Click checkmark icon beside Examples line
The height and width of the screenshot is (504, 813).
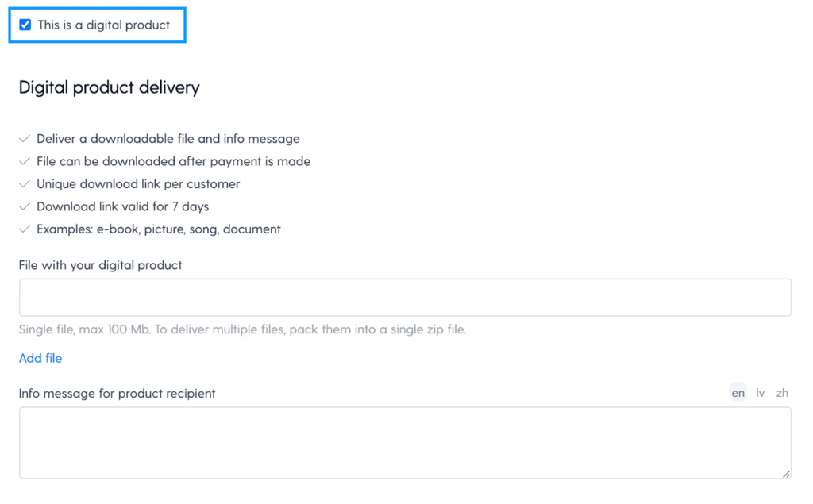tap(25, 229)
